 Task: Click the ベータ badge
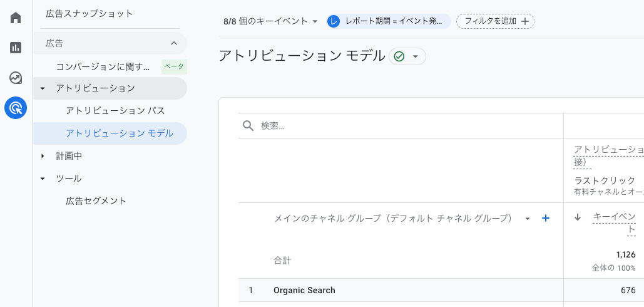click(174, 66)
